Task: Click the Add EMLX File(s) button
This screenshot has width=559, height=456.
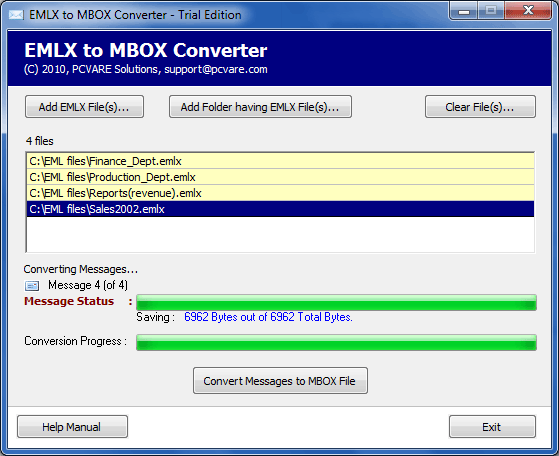Action: (84, 107)
